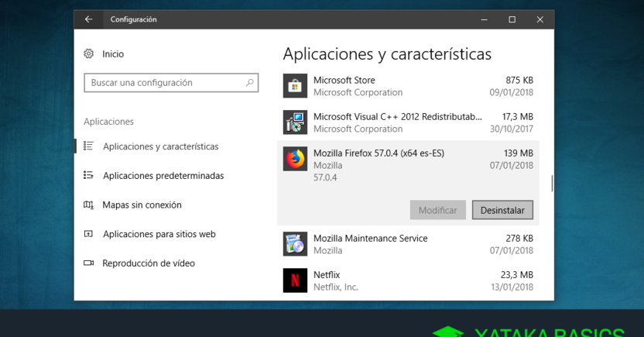Click the back arrow in title bar
The width and height of the screenshot is (644, 337).
(x=88, y=19)
